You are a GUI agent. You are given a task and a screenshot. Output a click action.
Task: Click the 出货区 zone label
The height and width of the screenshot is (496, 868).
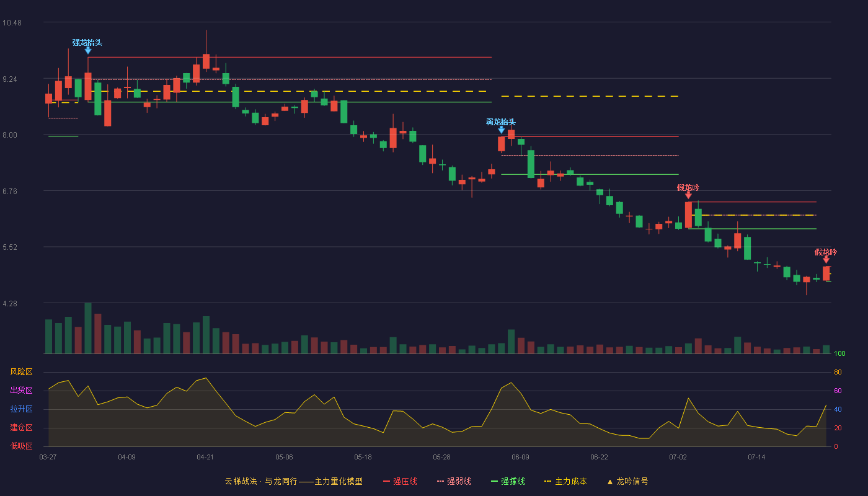point(21,391)
